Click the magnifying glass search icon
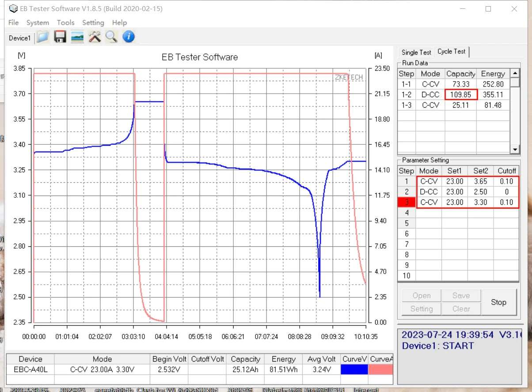532x392 pixels. click(111, 37)
